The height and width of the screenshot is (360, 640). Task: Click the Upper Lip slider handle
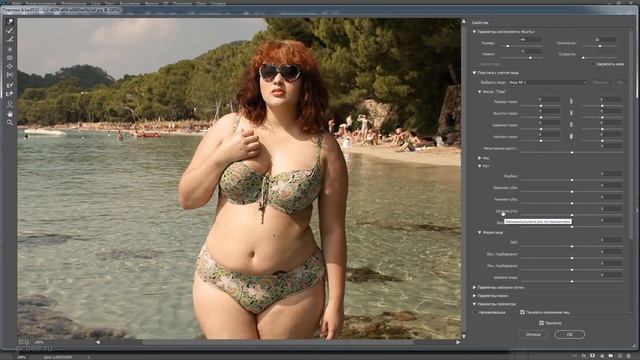tap(572, 191)
